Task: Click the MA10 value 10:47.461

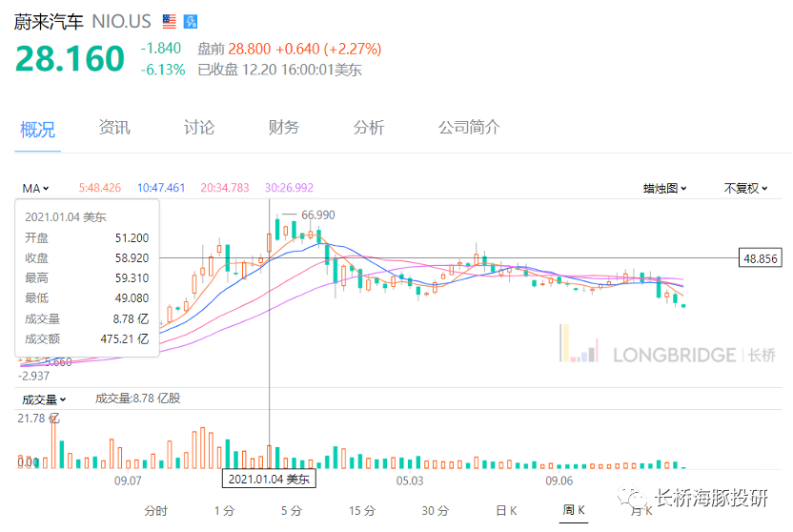Action: click(x=161, y=188)
